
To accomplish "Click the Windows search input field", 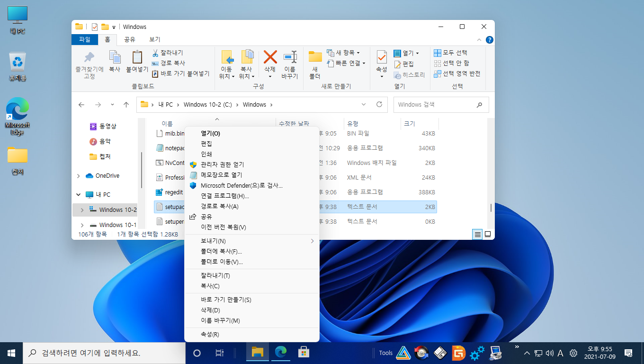I will 441,104.
